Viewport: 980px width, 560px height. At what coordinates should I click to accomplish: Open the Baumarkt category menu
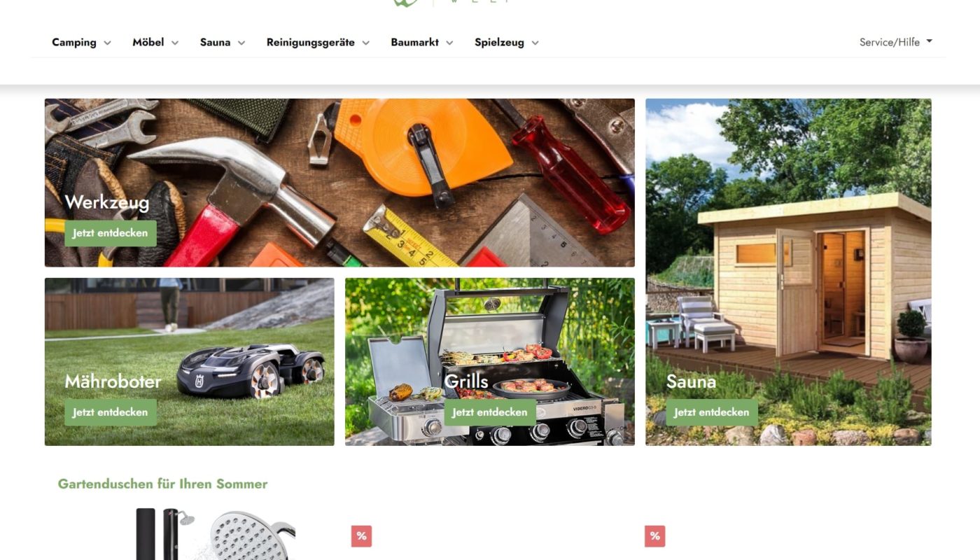422,43
